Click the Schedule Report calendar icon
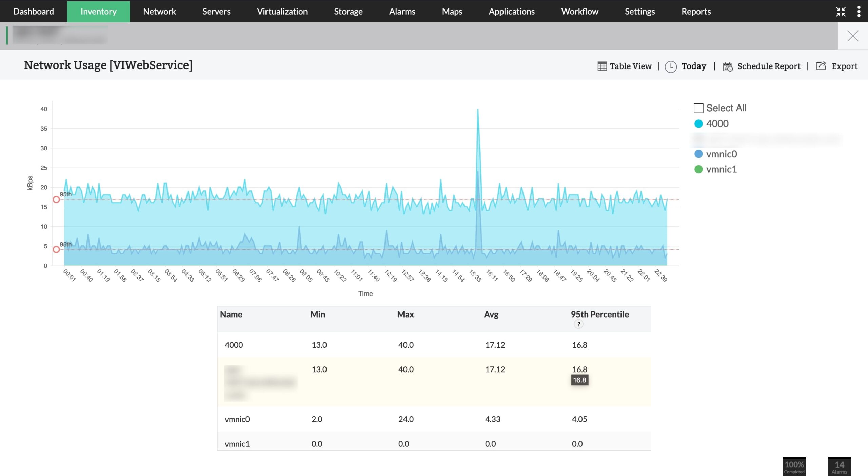 pos(728,66)
